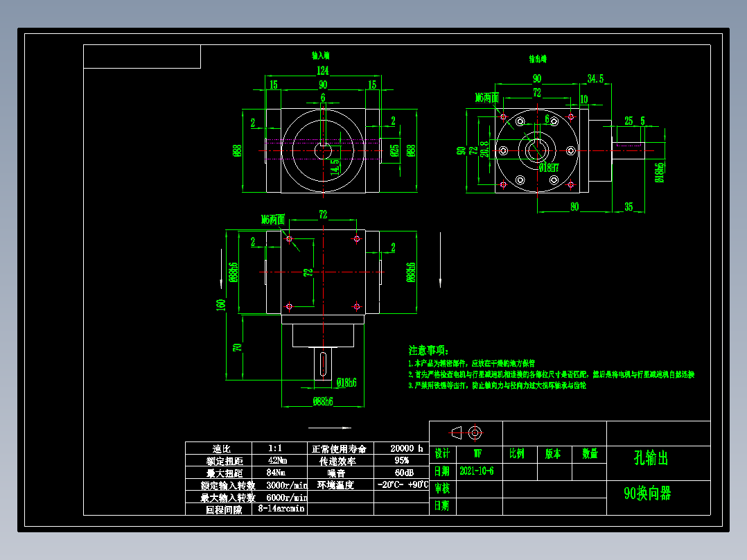
Task: Click the red centerline cross of the input view
Action: (x=324, y=149)
